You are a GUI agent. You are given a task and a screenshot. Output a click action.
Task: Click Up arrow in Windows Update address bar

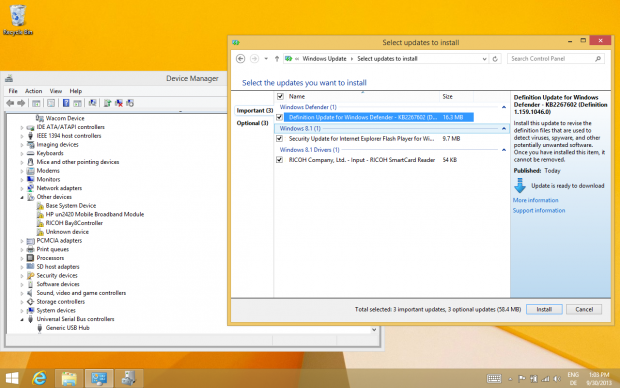tap(277, 59)
